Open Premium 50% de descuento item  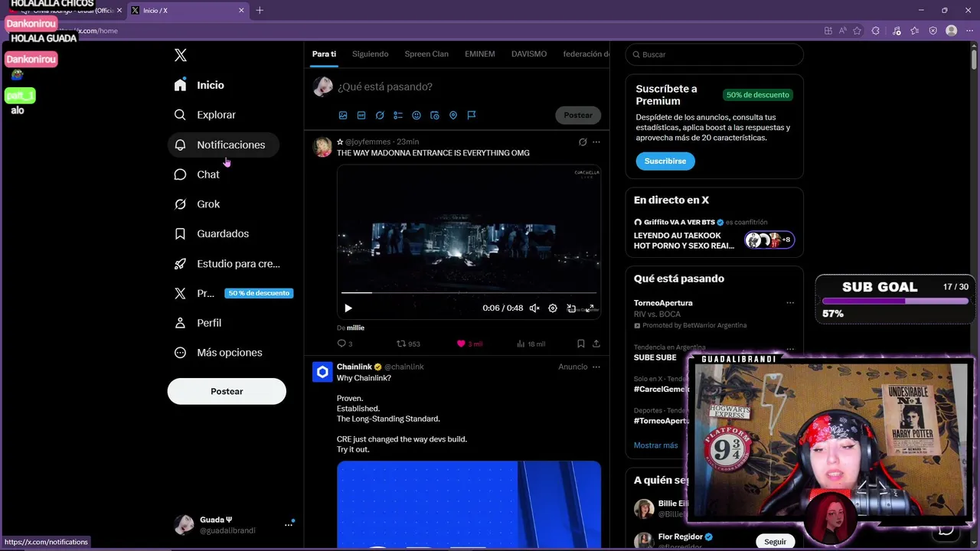point(233,293)
